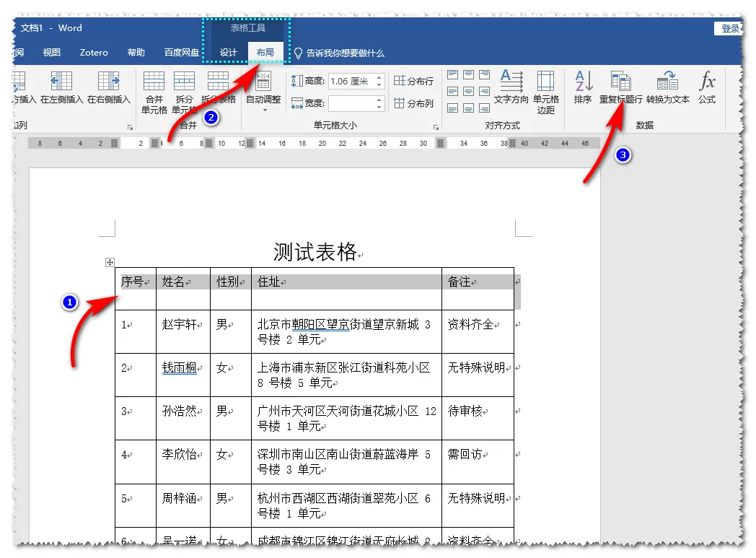Click horizontal ruler at mark 20
This screenshot has width=756, height=558.
pos(322,143)
